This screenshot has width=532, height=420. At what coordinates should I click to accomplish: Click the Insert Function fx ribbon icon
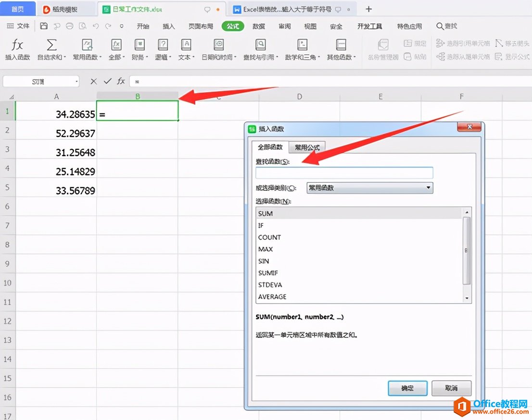[x=17, y=45]
